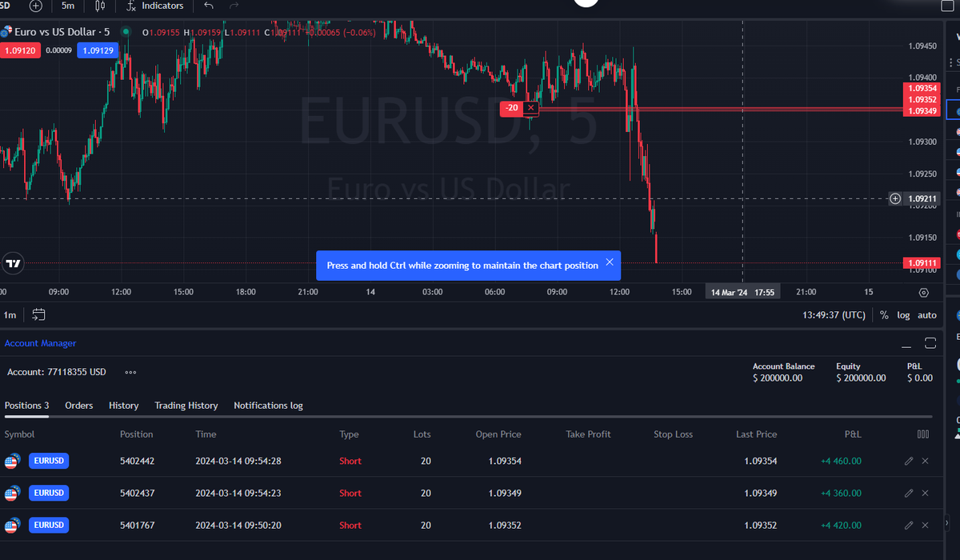The width and height of the screenshot is (960, 560).
Task: Click the P&L value +4 360.00
Action: (841, 493)
